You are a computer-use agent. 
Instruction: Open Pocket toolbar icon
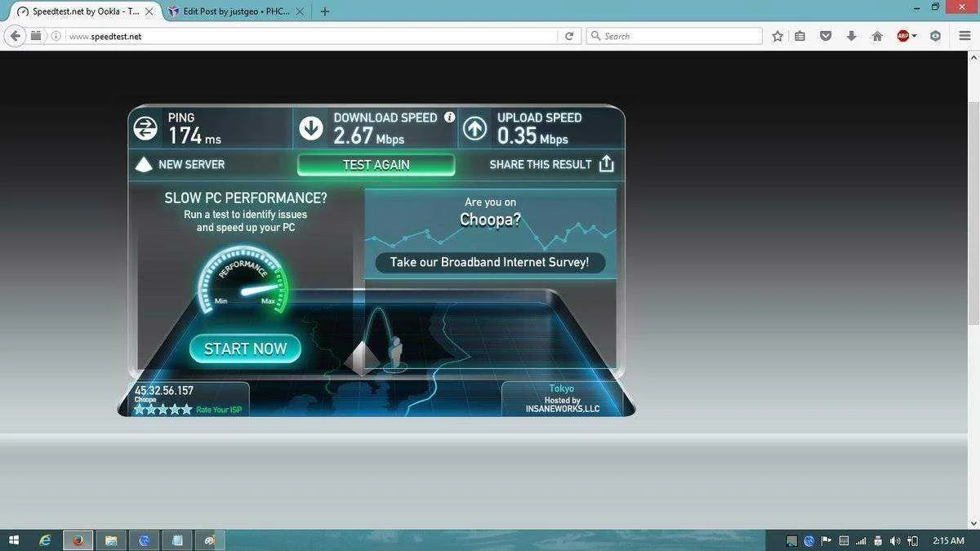pyautogui.click(x=826, y=36)
